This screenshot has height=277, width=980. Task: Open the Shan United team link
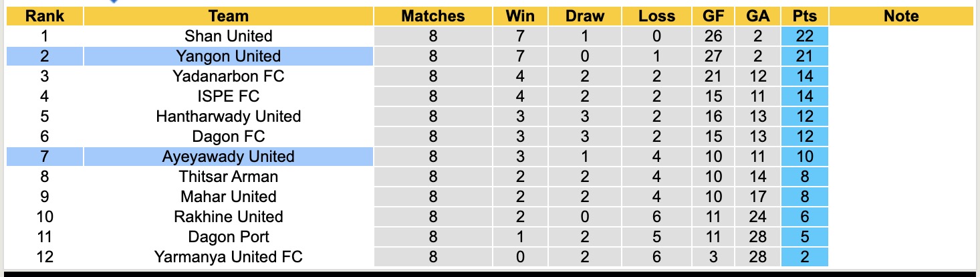pyautogui.click(x=228, y=36)
